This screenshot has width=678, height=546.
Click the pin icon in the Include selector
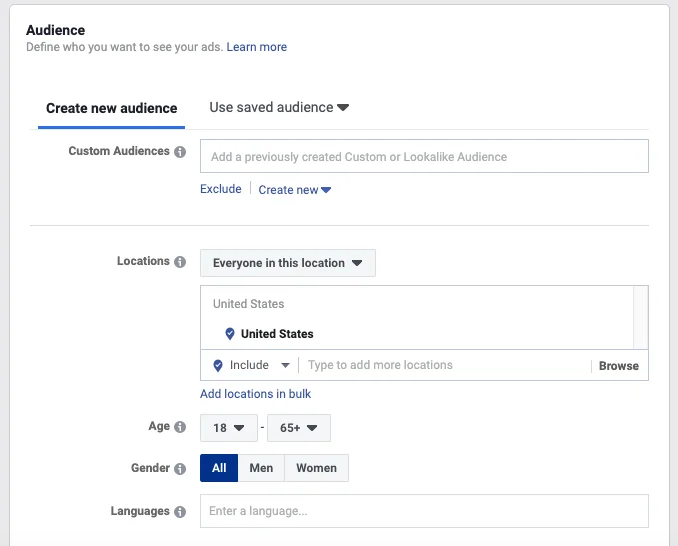[218, 366]
